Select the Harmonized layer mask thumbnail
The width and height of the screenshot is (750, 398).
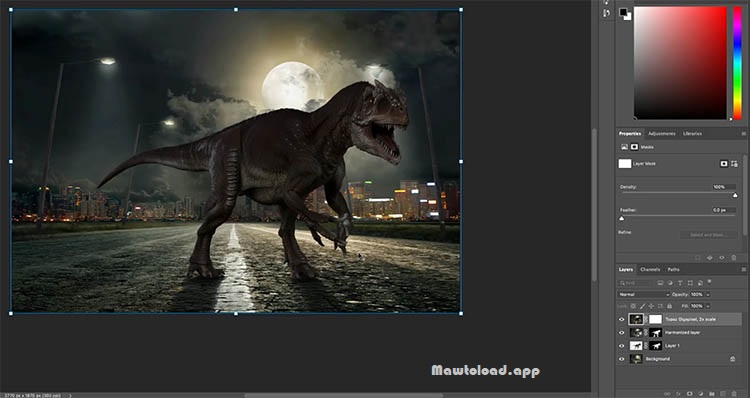pos(655,332)
